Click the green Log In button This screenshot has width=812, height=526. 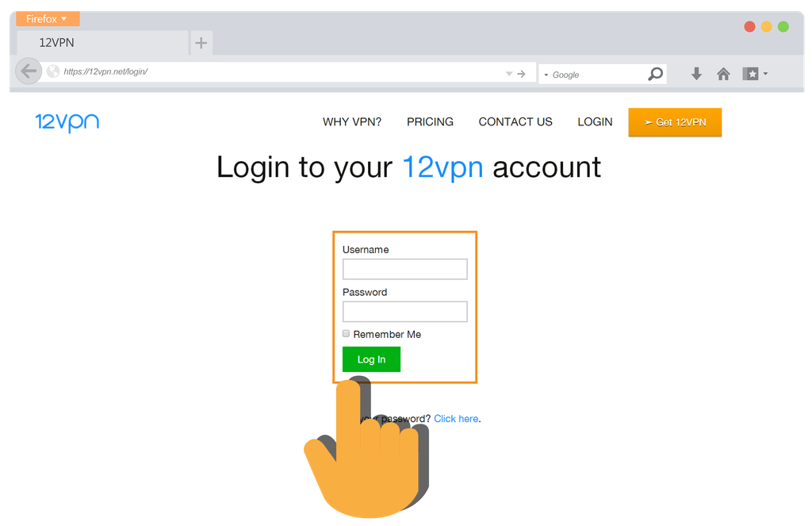point(371,359)
